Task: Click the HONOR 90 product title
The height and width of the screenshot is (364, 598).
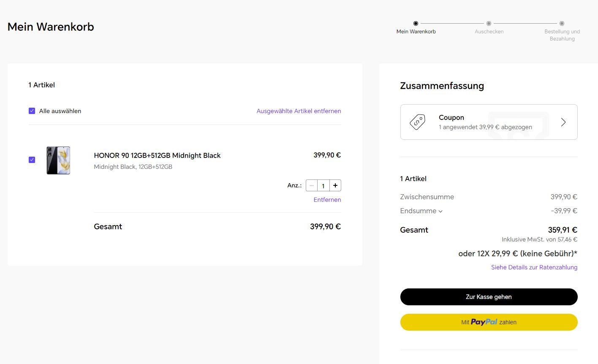Action: [x=157, y=155]
